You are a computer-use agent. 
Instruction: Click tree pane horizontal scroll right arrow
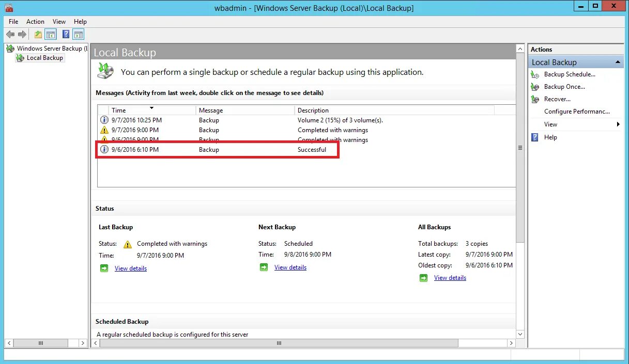click(x=83, y=343)
